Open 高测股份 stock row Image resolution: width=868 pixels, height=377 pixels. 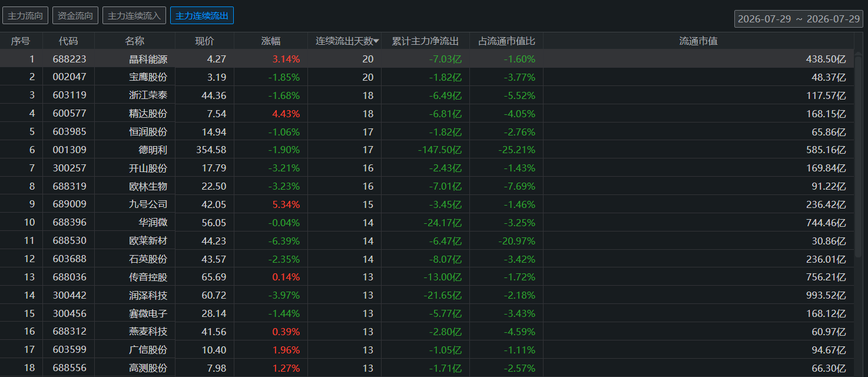click(427, 368)
